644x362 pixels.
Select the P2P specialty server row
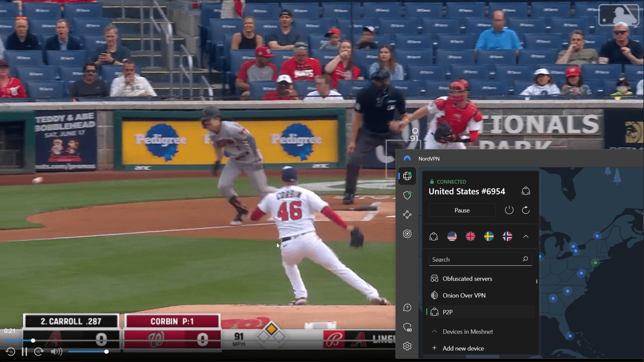click(480, 312)
